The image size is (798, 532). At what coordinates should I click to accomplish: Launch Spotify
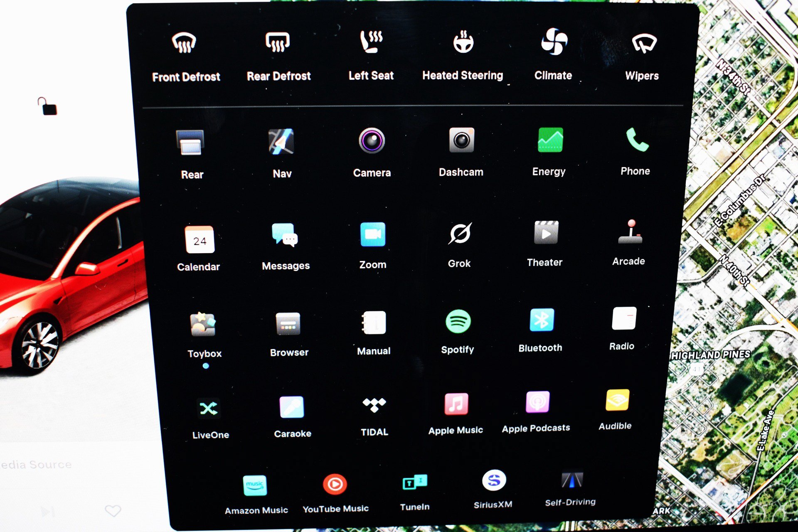(x=458, y=332)
